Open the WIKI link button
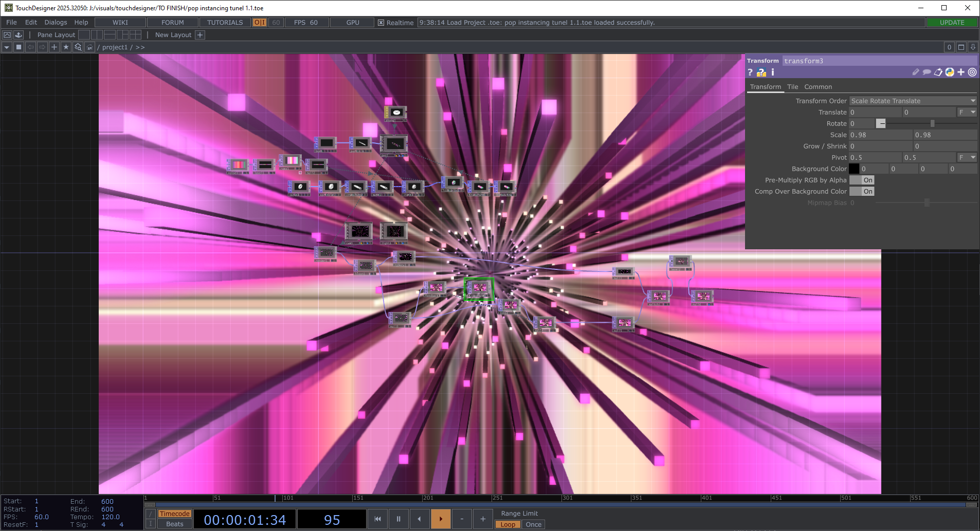Viewport: 980px width, 531px height. click(x=120, y=23)
